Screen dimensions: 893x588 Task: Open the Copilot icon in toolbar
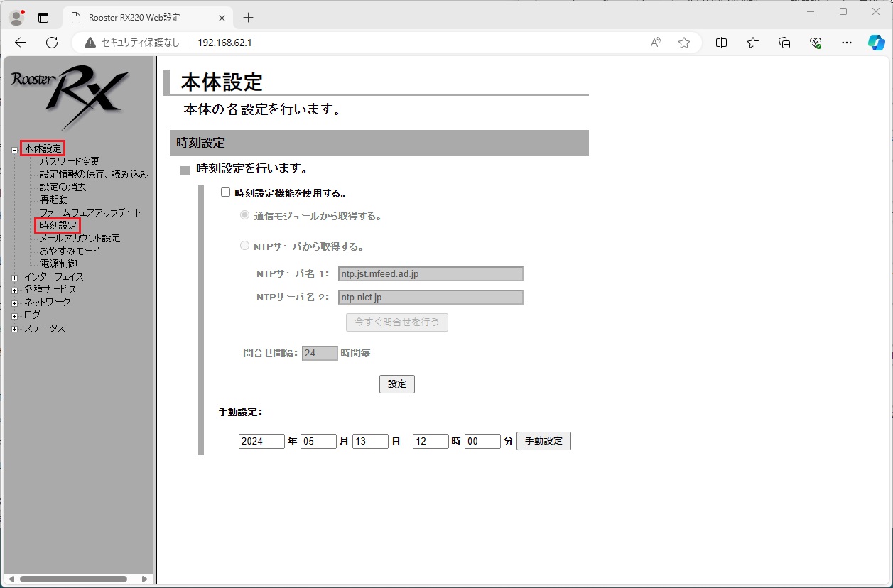coord(876,43)
